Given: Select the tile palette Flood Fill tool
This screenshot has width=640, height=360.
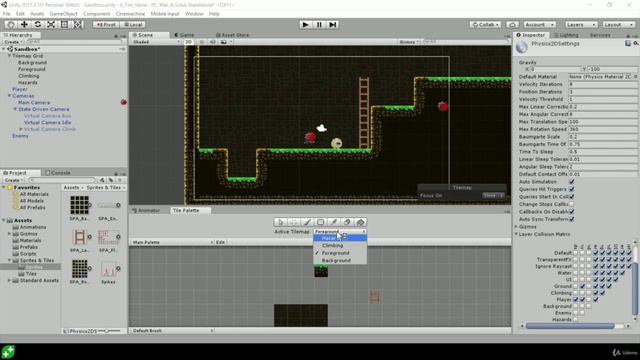Looking at the screenshot, I should (361, 222).
